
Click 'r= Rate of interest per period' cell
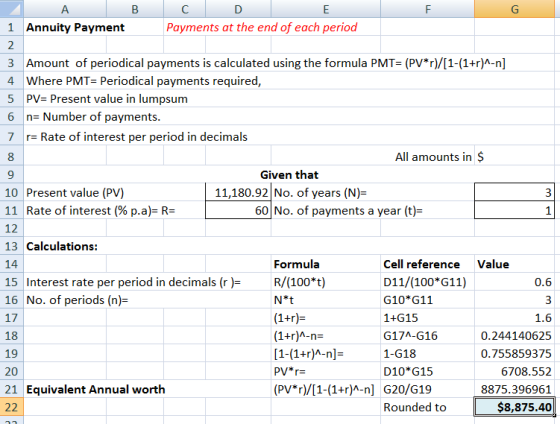(x=137, y=137)
